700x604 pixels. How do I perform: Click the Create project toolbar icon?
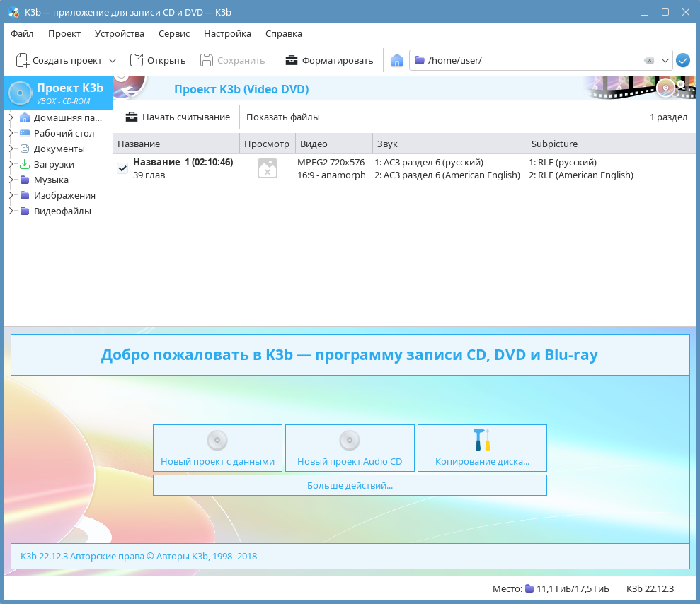pyautogui.click(x=23, y=61)
